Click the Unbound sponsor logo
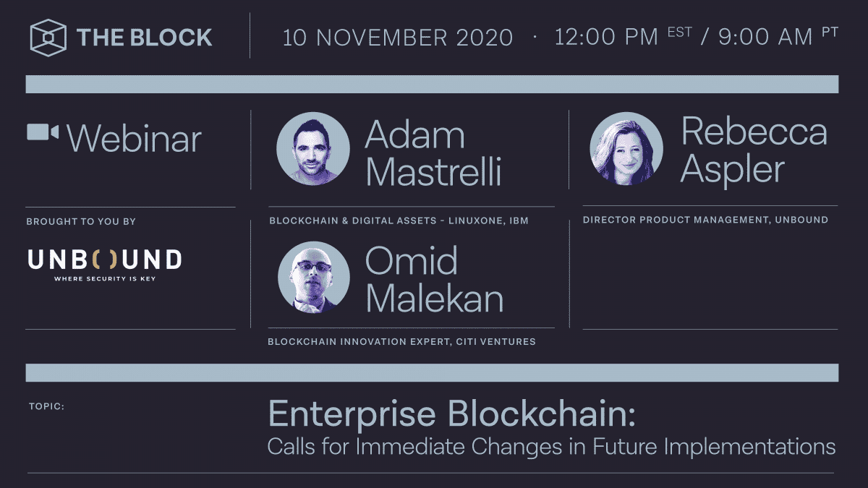 click(x=105, y=260)
